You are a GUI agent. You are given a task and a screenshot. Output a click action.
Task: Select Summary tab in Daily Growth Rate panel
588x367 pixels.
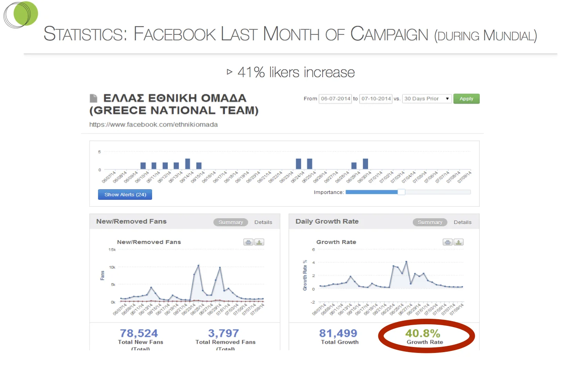point(430,222)
